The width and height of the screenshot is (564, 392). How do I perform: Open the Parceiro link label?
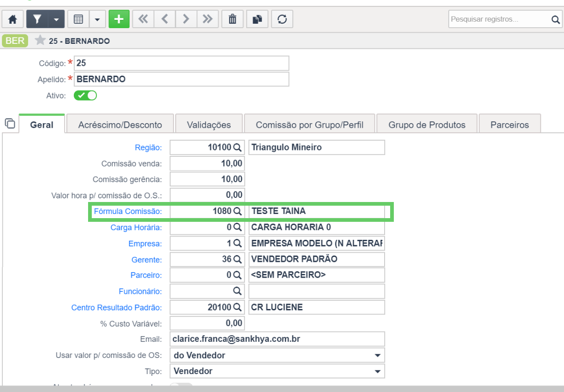point(146,275)
